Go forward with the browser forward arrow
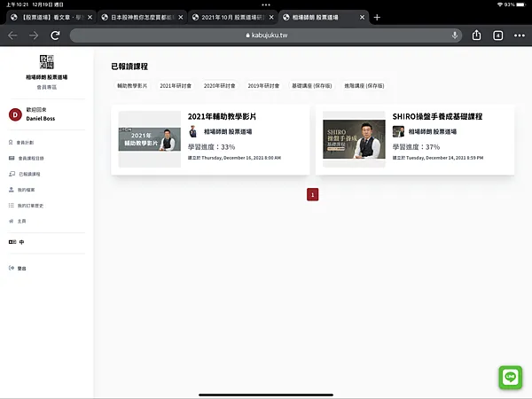 [34, 35]
